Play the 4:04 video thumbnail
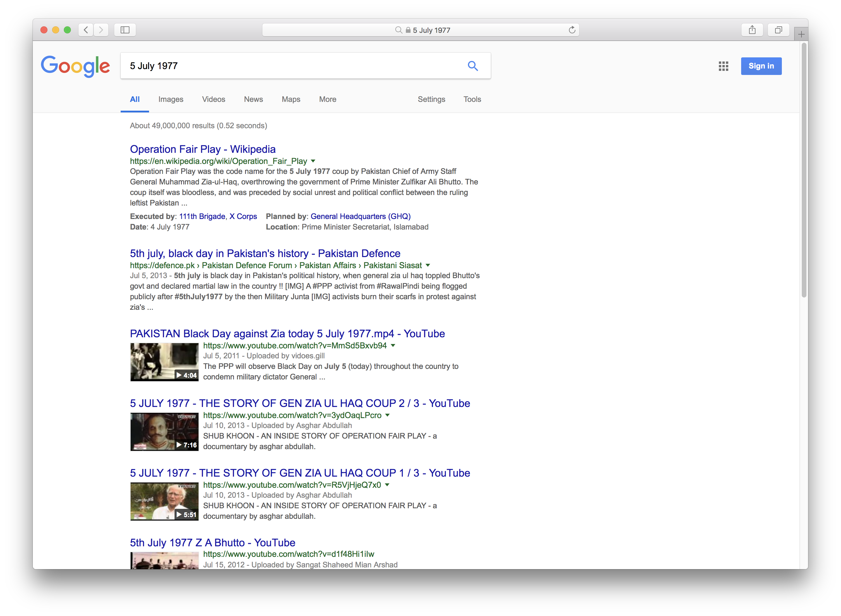The image size is (841, 616). pos(164,362)
